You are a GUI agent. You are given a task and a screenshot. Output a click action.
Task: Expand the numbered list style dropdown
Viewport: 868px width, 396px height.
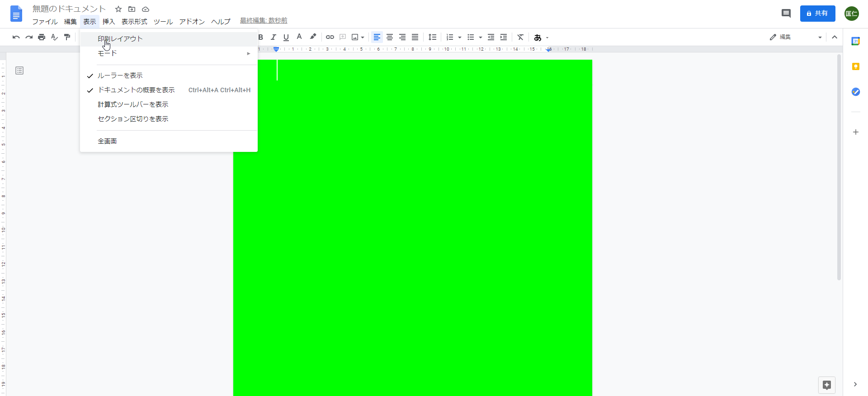click(460, 38)
